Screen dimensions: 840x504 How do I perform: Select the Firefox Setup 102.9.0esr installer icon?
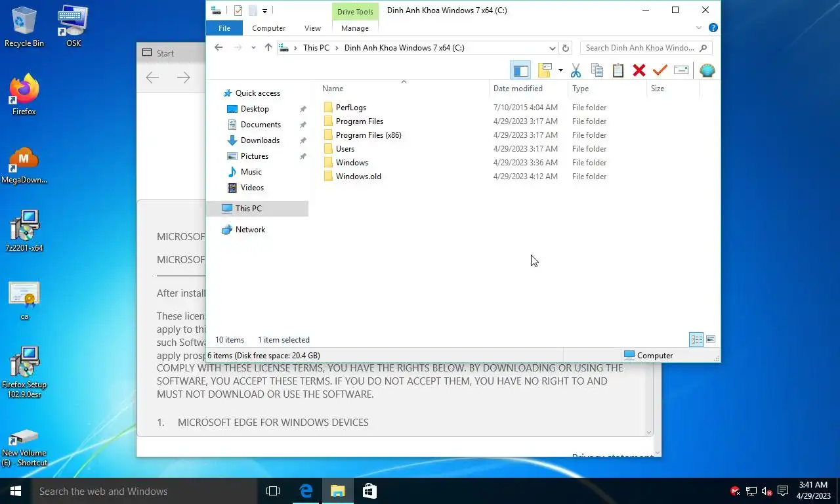coord(24,372)
